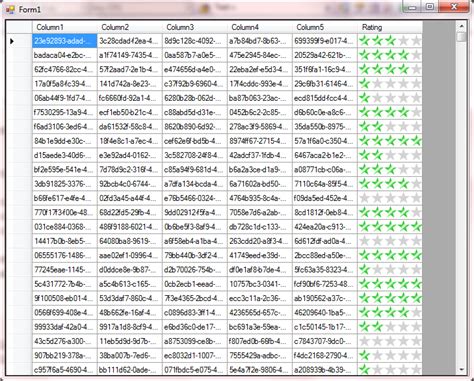Click the Rating column header
The height and width of the screenshot is (381, 474).
[390, 27]
